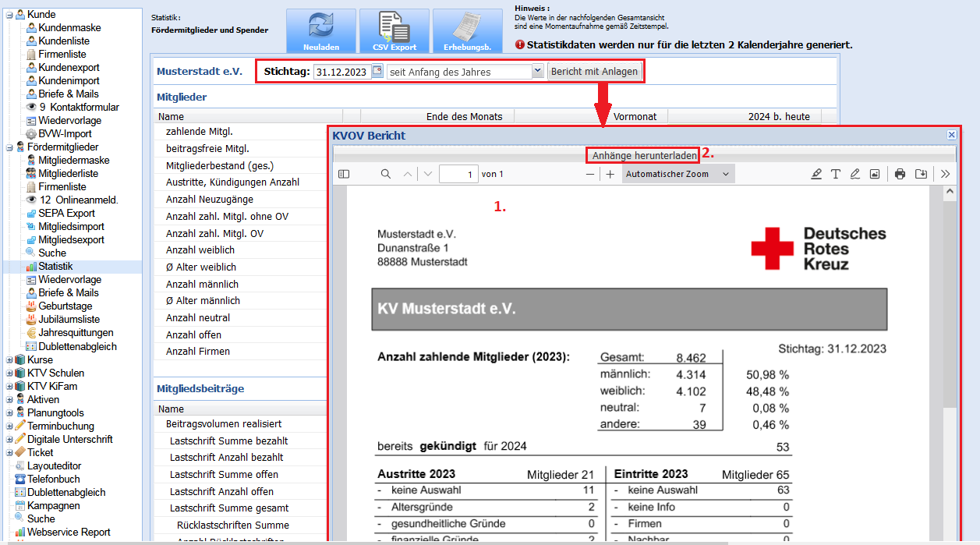
Task: Click the Bericht mit Anlagen button
Action: [595, 72]
